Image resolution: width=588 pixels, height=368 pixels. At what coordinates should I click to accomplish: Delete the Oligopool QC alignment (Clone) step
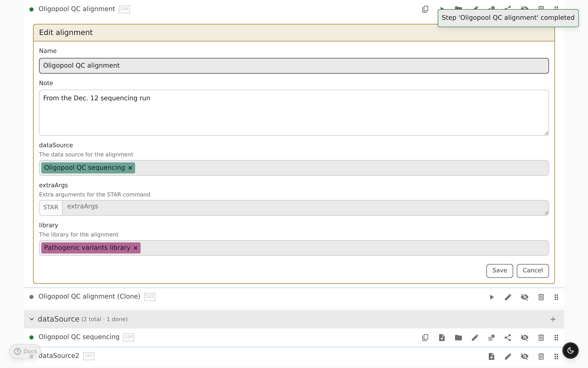pos(541,297)
